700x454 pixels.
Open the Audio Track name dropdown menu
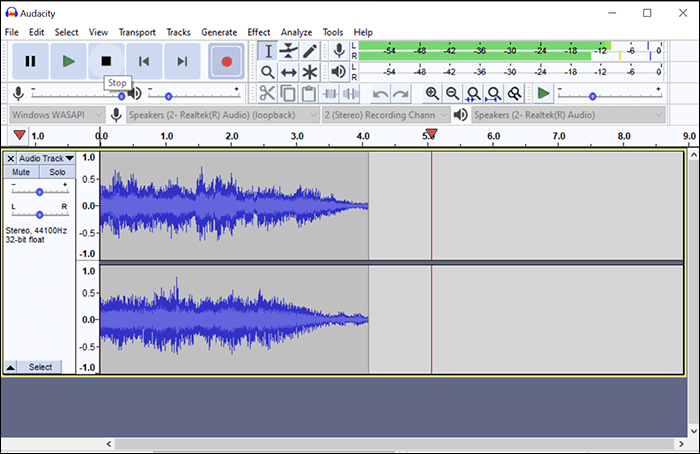(45, 158)
